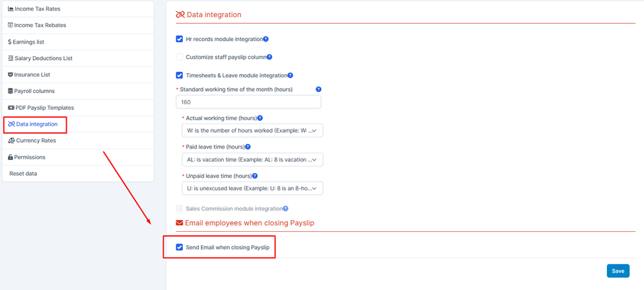Click help icon next to Hr records module integration
The width and height of the screenshot is (644, 290).
click(266, 40)
